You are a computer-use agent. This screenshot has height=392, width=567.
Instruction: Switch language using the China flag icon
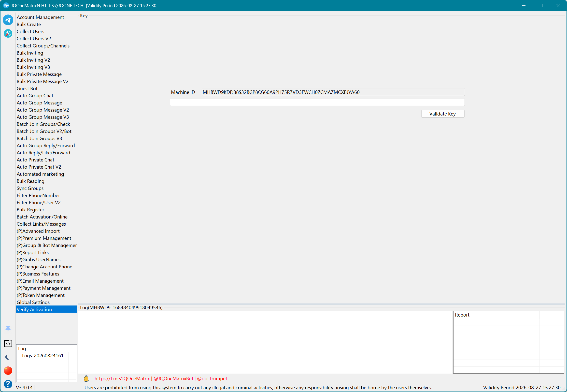click(8, 371)
